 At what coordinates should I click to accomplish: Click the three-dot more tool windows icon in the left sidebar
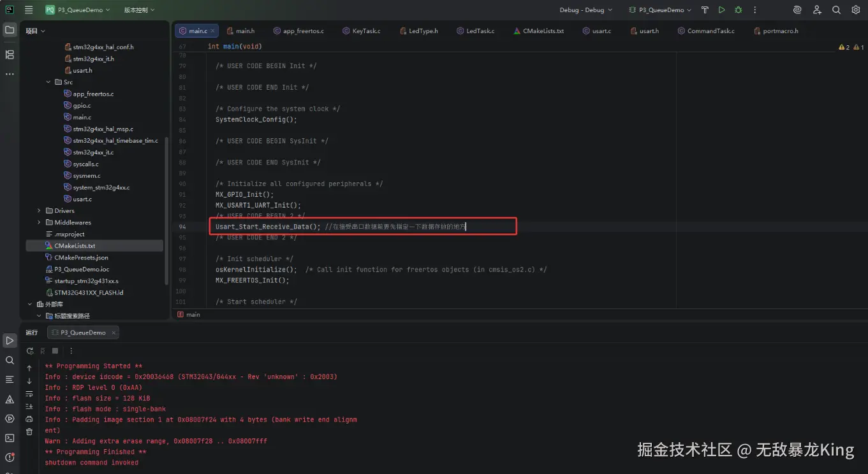[x=10, y=74]
